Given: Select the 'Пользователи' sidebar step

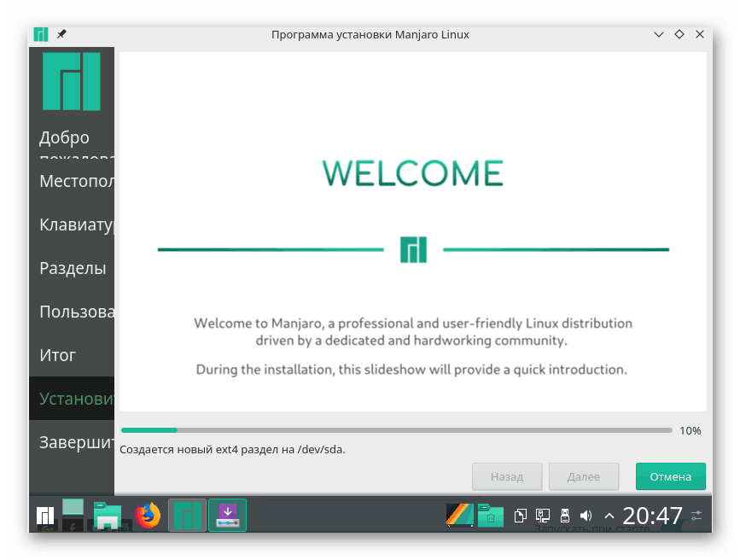Looking at the screenshot, I should [72, 312].
